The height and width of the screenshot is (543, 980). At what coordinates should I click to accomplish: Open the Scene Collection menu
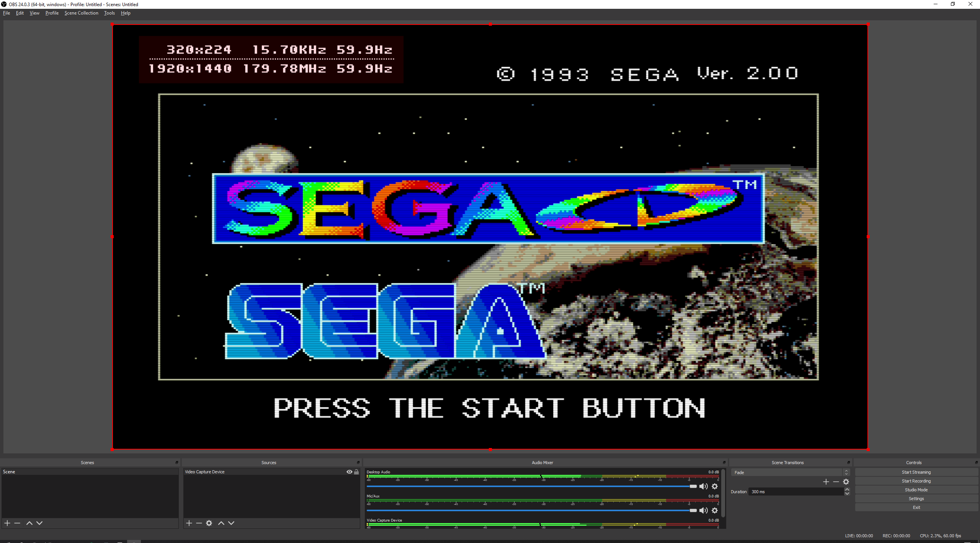point(82,13)
